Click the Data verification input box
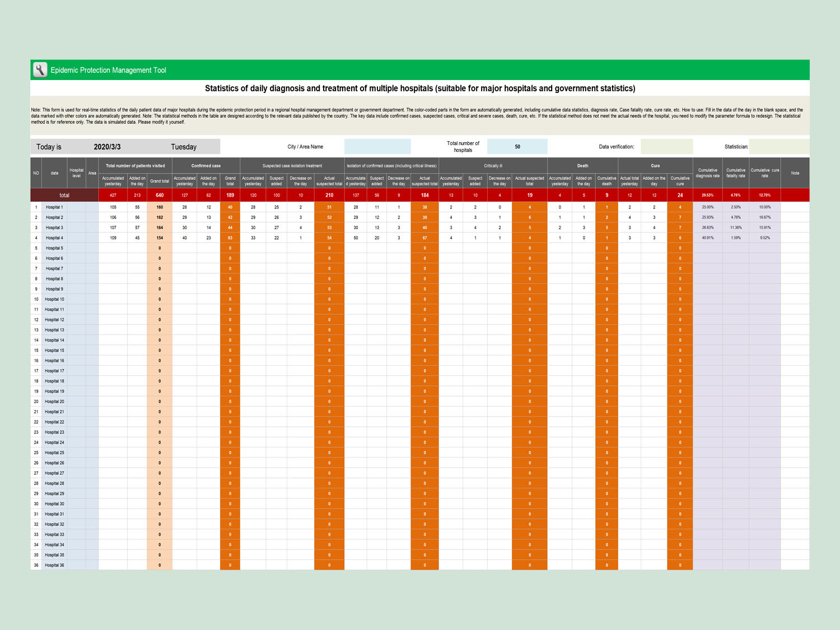This screenshot has height=630, width=840. [666, 147]
